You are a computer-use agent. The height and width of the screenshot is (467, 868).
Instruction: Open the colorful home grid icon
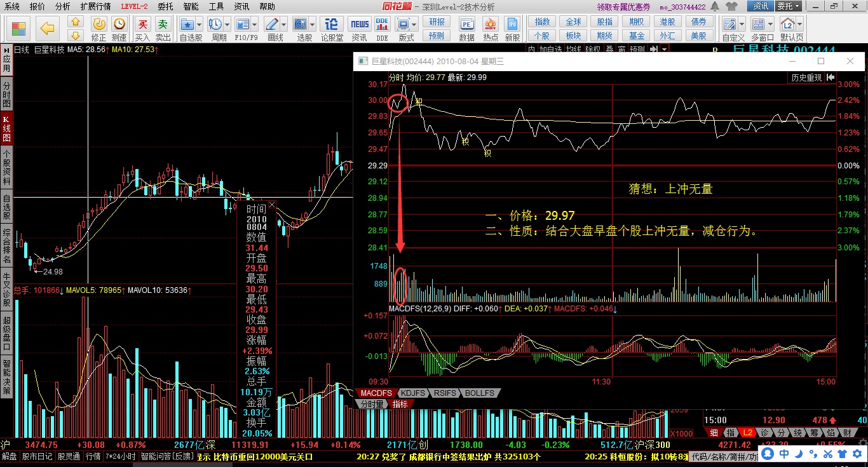pos(18,29)
